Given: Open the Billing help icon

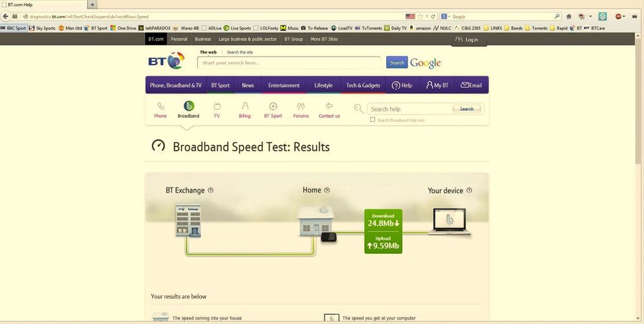Looking at the screenshot, I should coord(245,106).
